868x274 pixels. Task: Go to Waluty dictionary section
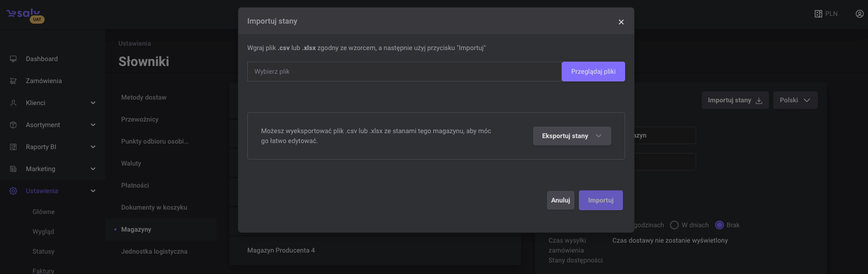(131, 163)
